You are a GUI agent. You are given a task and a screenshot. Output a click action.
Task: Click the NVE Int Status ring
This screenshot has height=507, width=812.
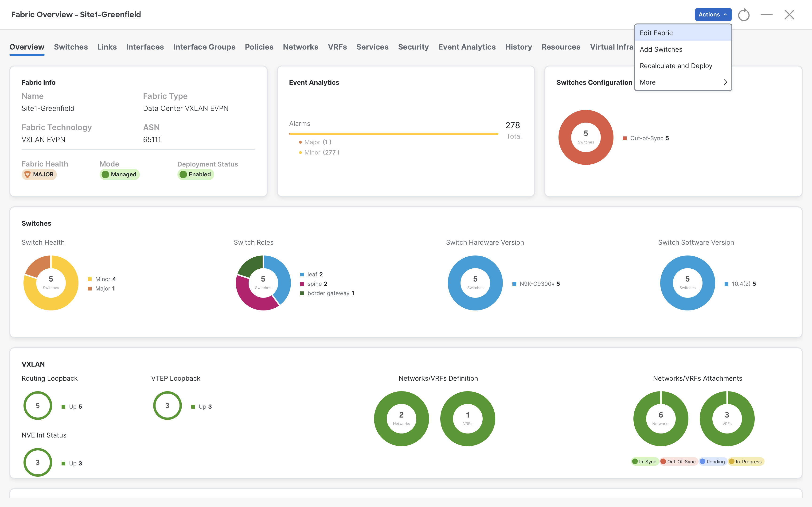coord(38,462)
